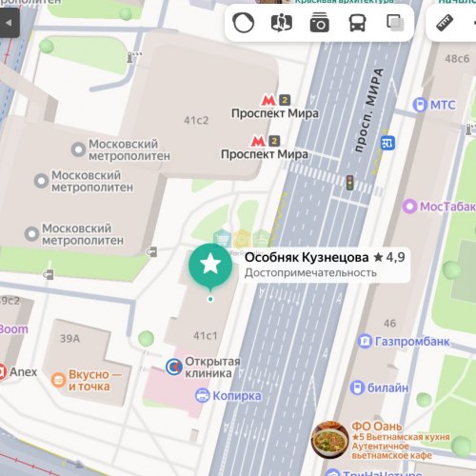Open the map layers selector
The height and width of the screenshot is (476, 476).
click(395, 23)
